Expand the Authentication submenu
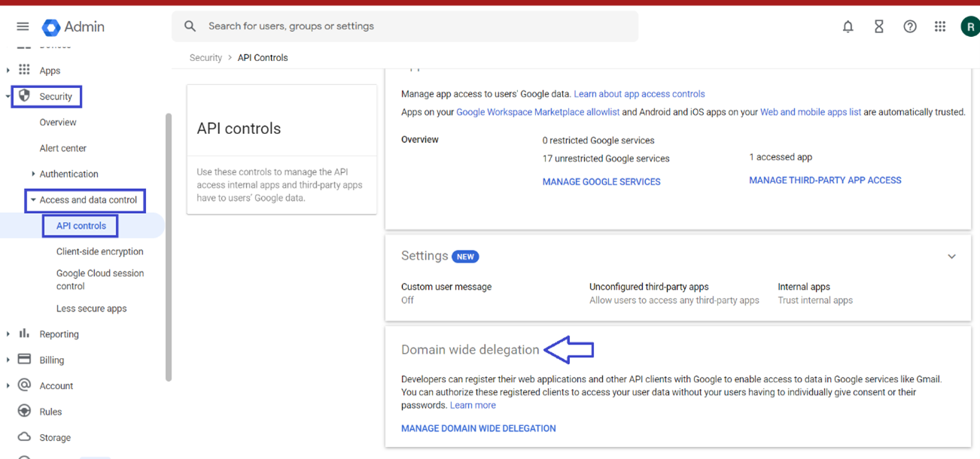 click(x=33, y=174)
